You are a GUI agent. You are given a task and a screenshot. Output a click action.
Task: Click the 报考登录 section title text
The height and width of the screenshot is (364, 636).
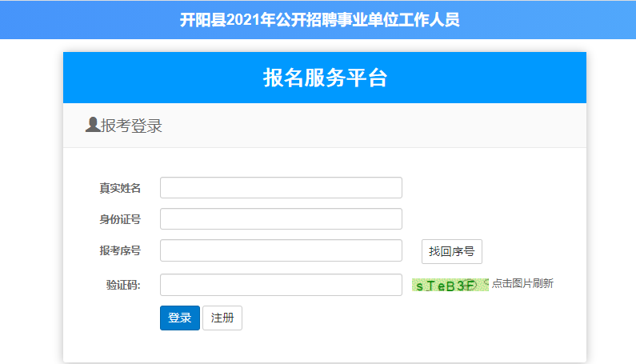(x=131, y=126)
